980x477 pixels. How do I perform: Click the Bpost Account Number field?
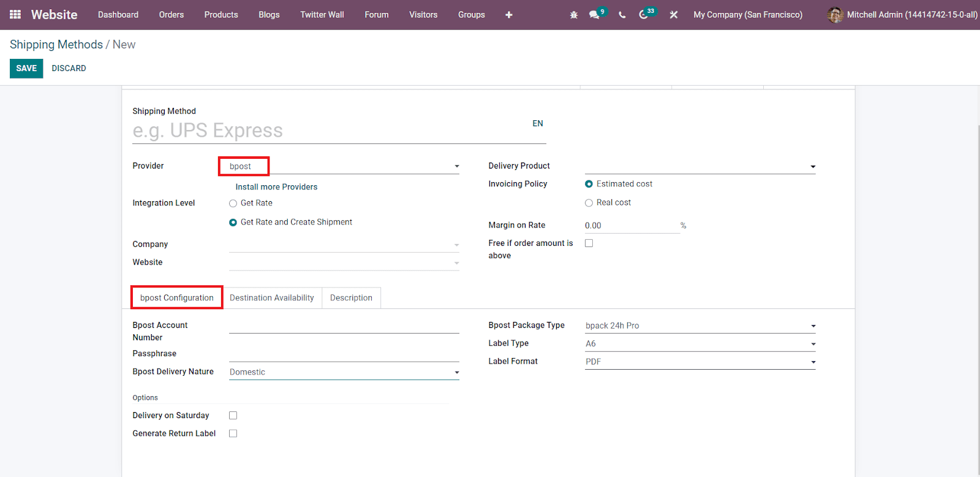[x=344, y=326]
